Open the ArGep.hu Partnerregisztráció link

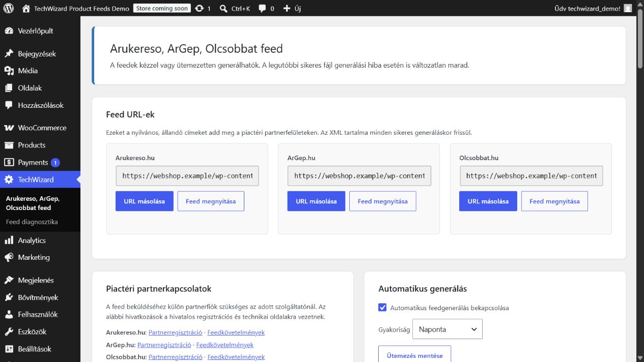coord(164,345)
